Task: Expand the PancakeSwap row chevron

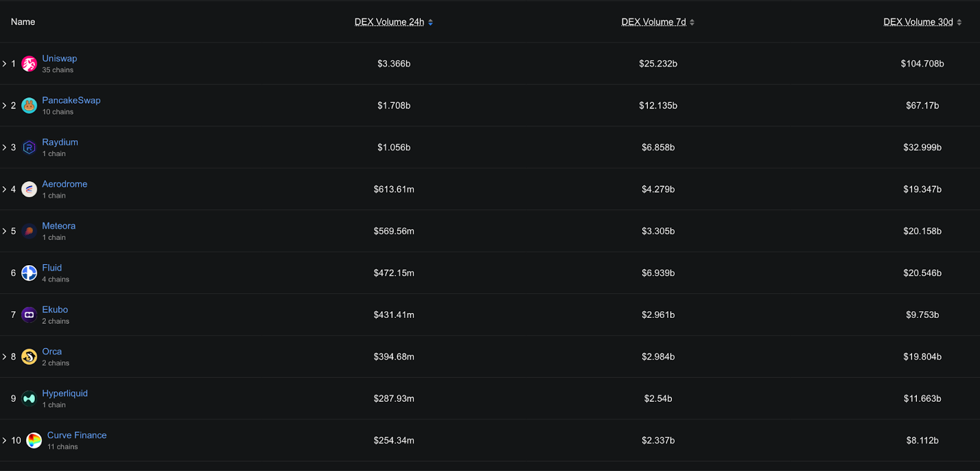Action: click(x=5, y=105)
